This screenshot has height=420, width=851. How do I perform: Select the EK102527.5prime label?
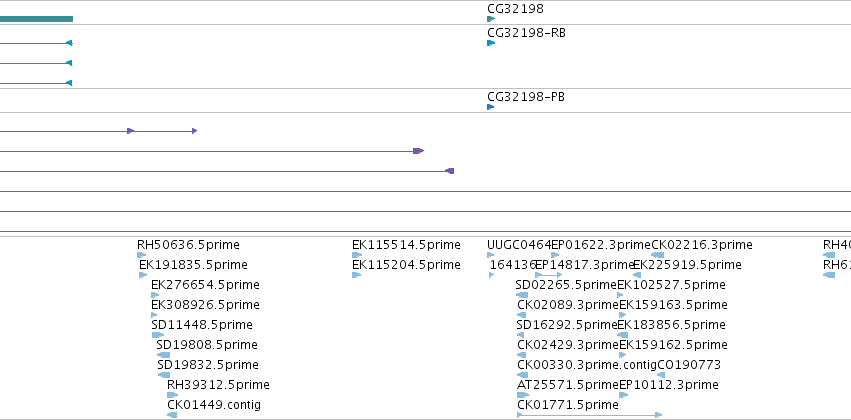click(x=671, y=285)
